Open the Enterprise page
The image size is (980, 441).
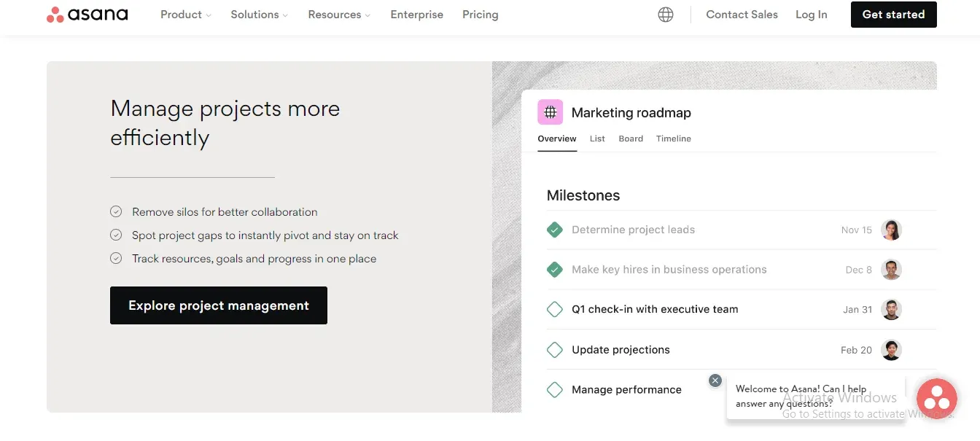click(x=416, y=15)
